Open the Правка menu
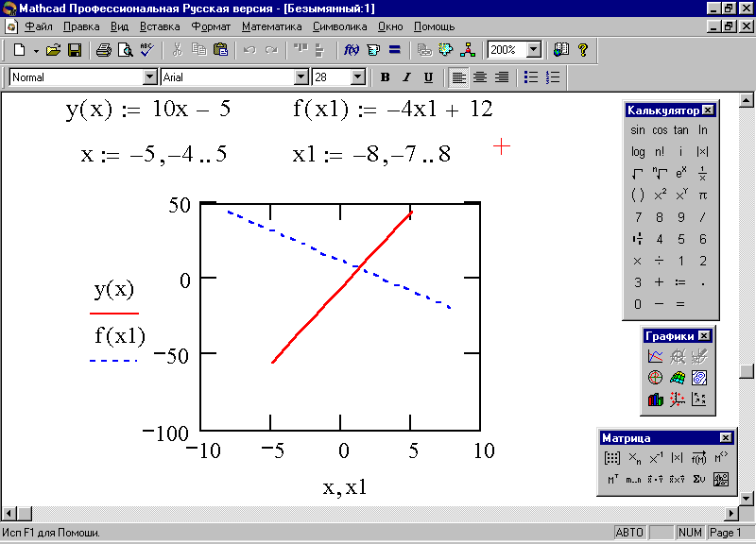 81,26
